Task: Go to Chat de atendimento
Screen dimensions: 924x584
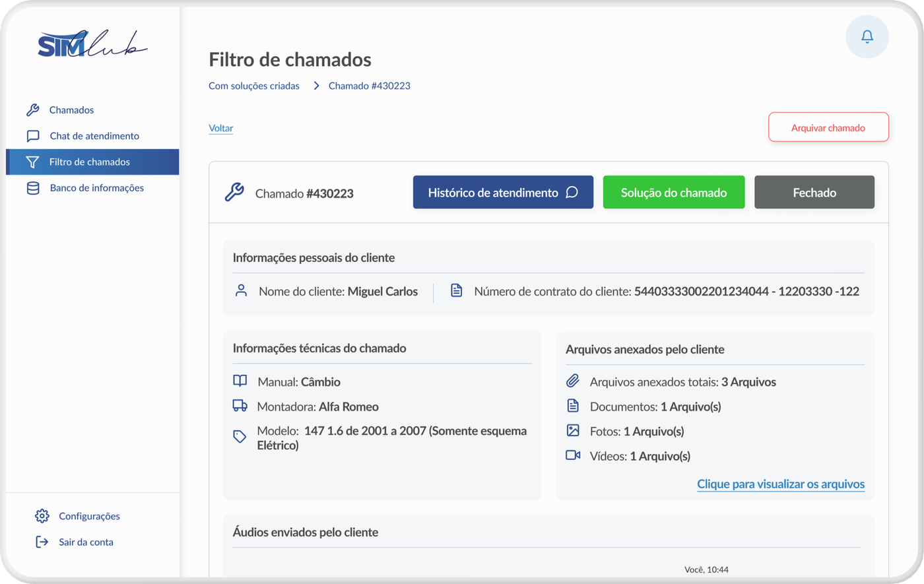Action: pos(94,136)
